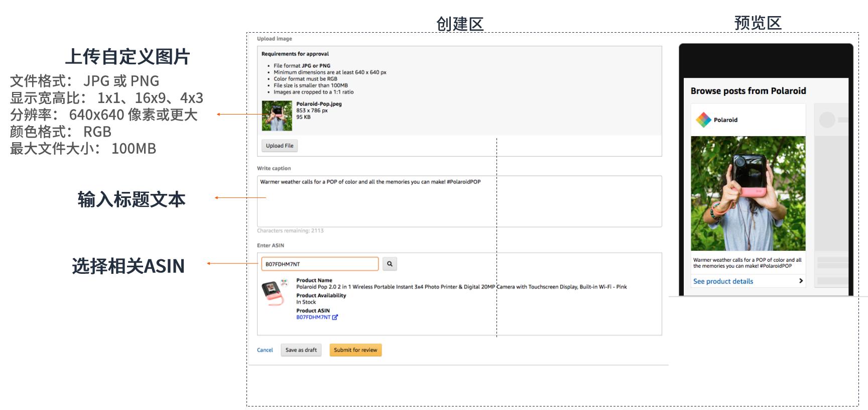Select the uploaded Polaroid-Pop.jpeg thumbnail
This screenshot has width=868, height=410.
[x=277, y=116]
